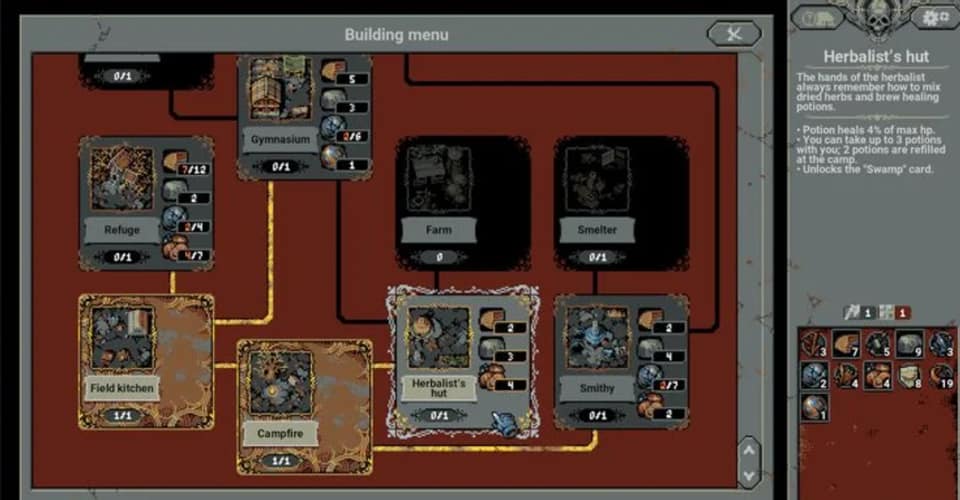The height and width of the screenshot is (500, 960).
Task: Click the 0 counter under Farm
Action: tap(438, 257)
